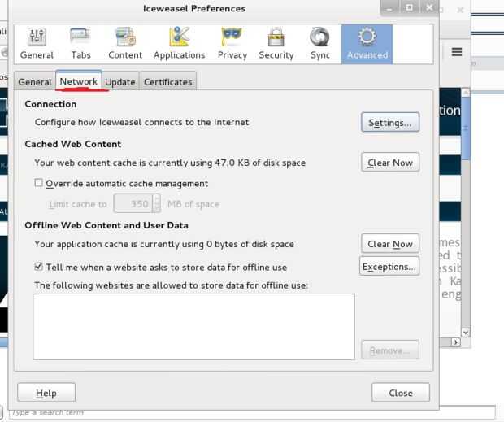Clear the offline application cache now

tap(390, 244)
